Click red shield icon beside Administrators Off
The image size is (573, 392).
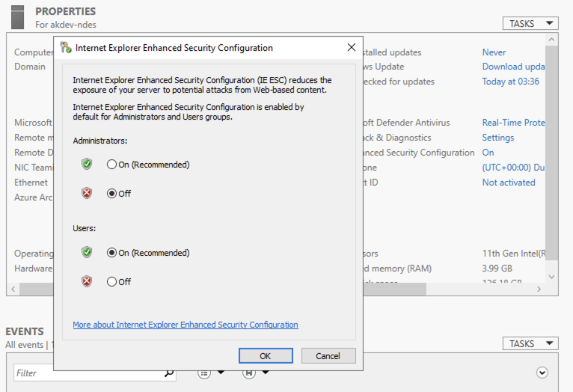coord(87,193)
